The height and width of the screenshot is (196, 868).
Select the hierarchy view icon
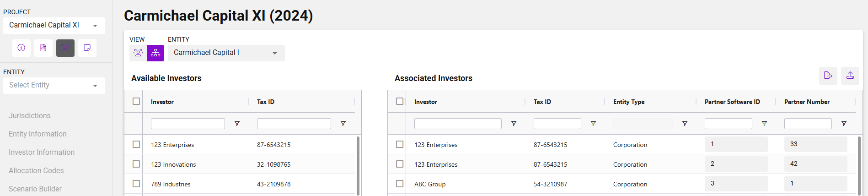click(x=155, y=53)
